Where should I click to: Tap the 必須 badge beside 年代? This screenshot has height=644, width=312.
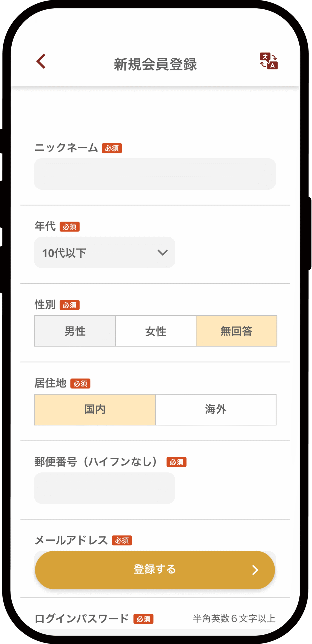[69, 227]
